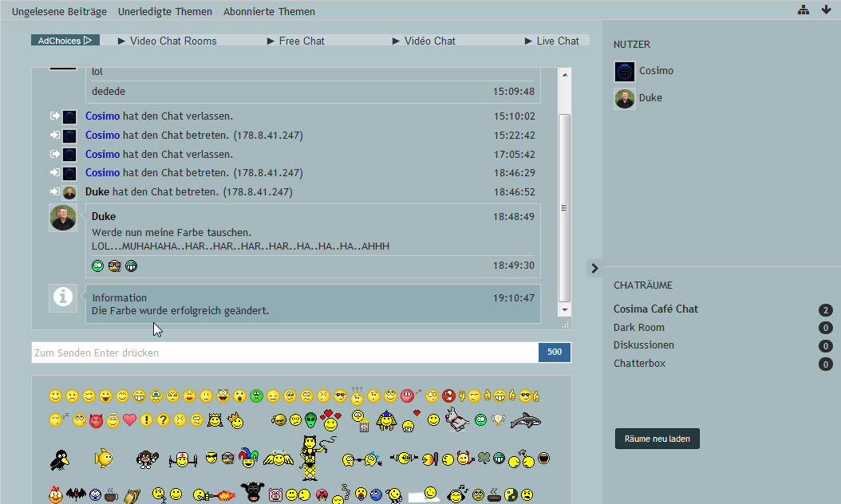841x504 pixels.
Task: Join the Chatterbox chat room
Action: click(639, 364)
